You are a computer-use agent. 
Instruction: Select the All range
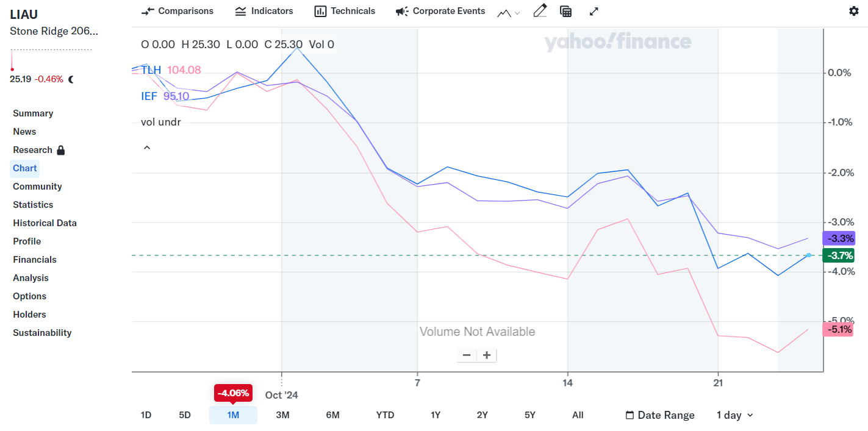(x=578, y=415)
